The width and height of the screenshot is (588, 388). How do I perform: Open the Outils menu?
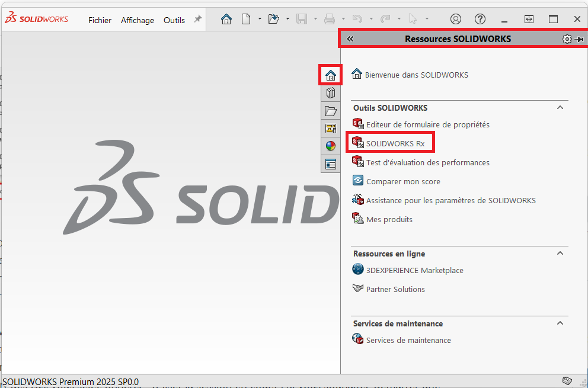coord(174,20)
